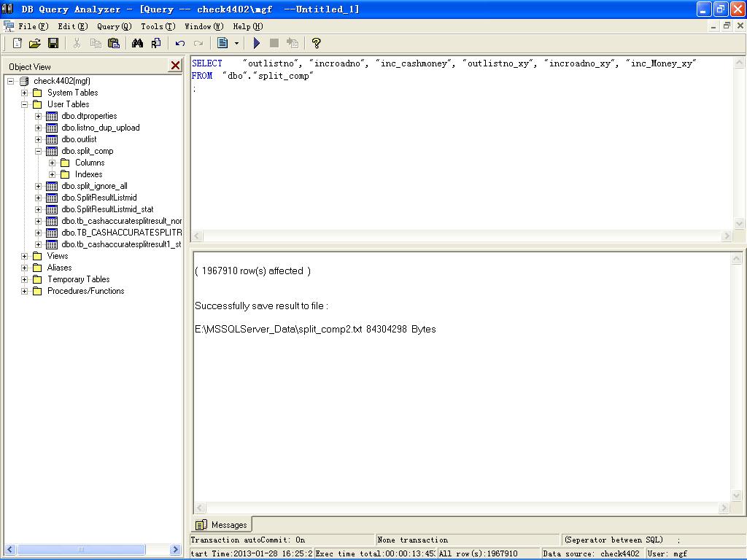Image resolution: width=747 pixels, height=560 pixels.
Task: Collapse the check4402(mgf) root node
Action: point(10,81)
